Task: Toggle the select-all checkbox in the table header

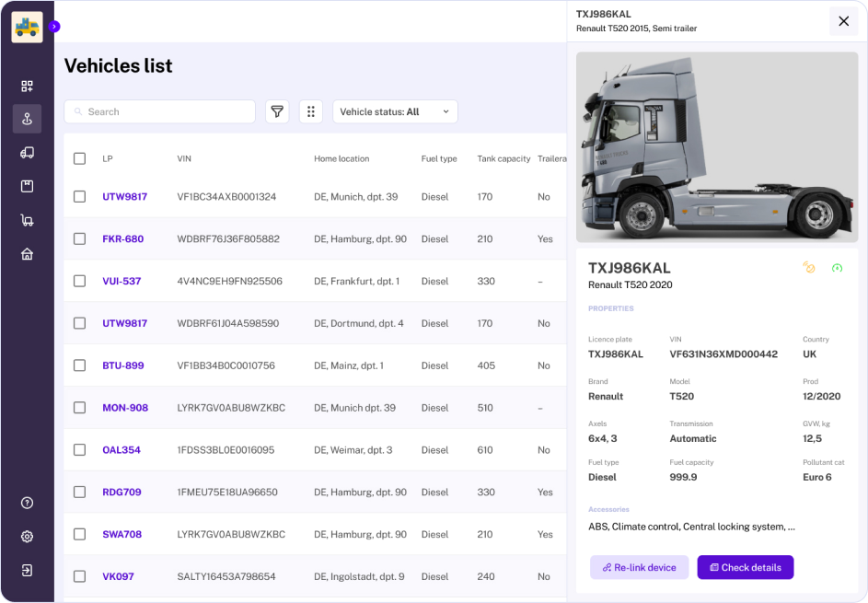Action: click(x=79, y=157)
